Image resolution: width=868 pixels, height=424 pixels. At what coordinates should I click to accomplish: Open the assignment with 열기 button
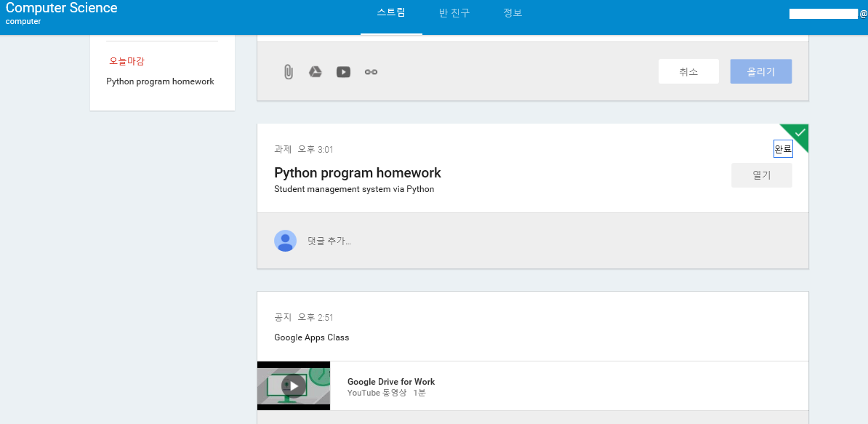coord(761,175)
